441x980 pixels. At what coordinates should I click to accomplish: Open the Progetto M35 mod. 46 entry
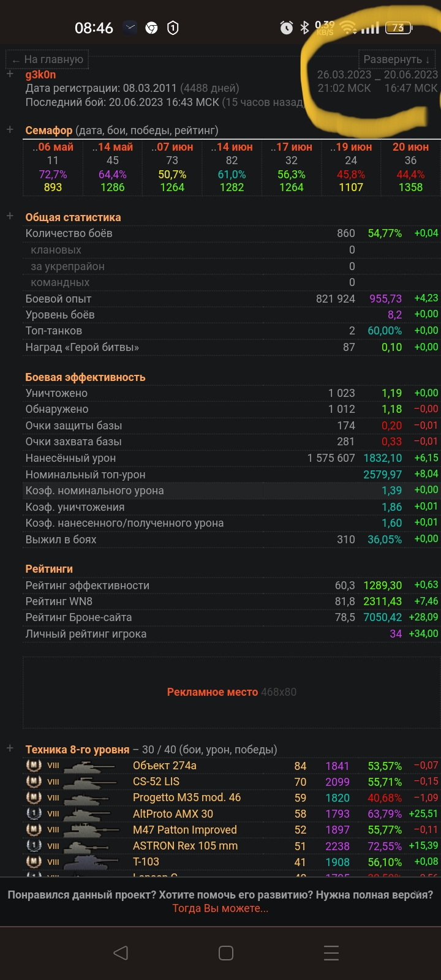(187, 797)
